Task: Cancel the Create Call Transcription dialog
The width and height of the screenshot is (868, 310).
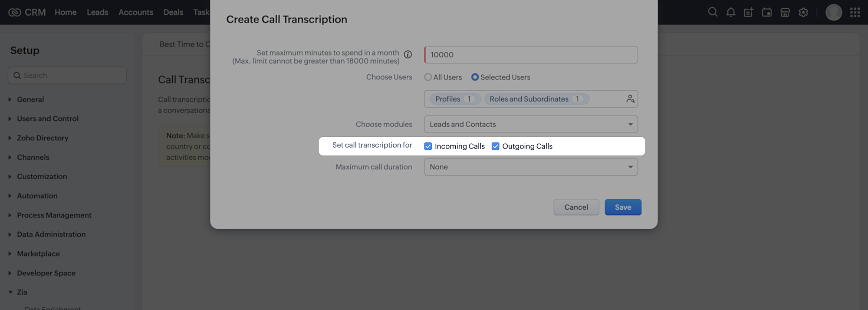Action: click(x=576, y=207)
